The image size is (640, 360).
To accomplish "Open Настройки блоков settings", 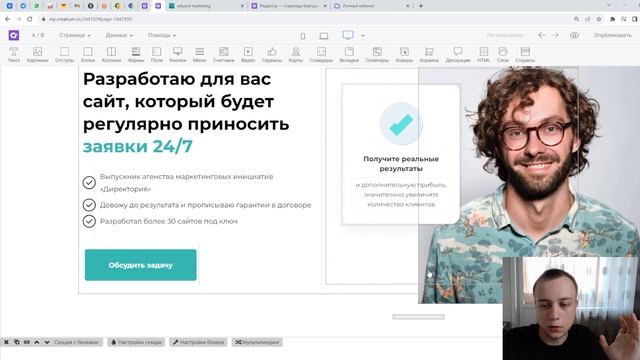I will 198,342.
